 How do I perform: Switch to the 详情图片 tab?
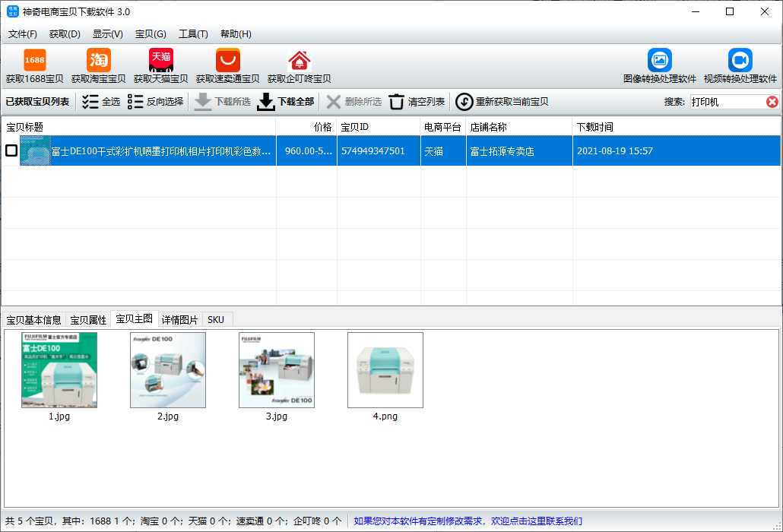[179, 320]
